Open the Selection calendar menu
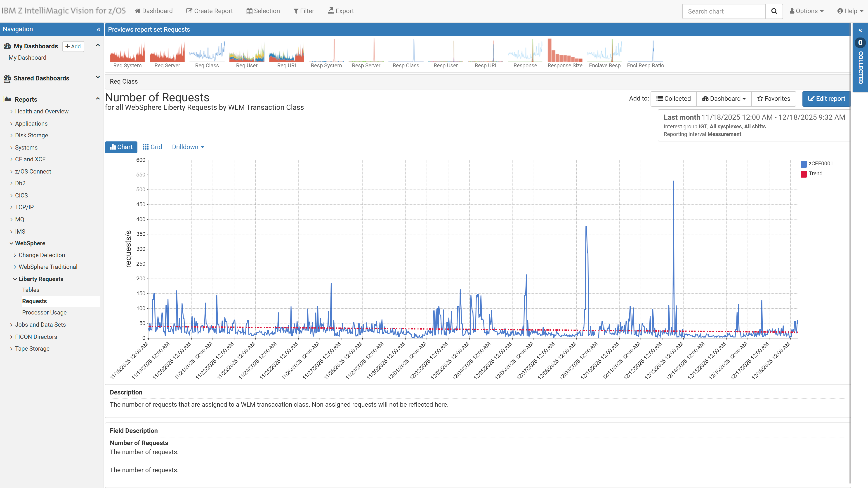The width and height of the screenshot is (868, 488). tap(263, 11)
